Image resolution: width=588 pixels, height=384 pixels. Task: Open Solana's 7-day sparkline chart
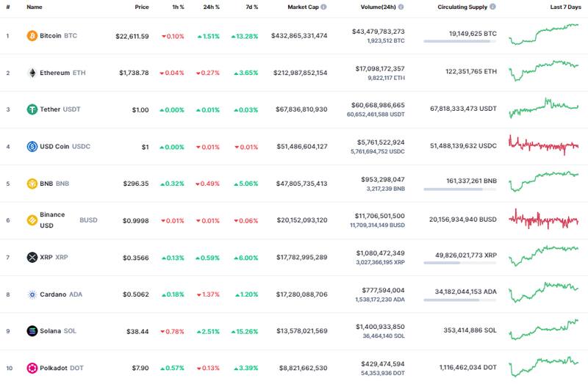click(x=542, y=330)
